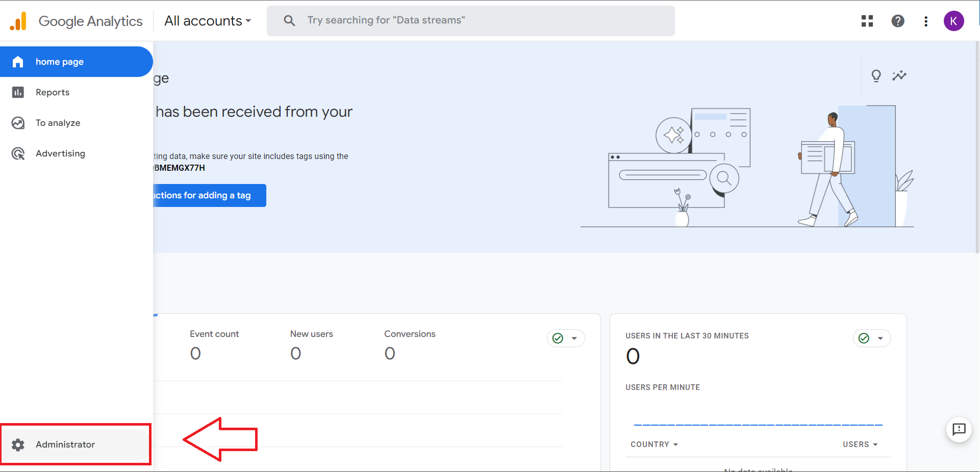Open the Advertising sidebar icon
The height and width of the screenshot is (472, 980).
[x=18, y=153]
